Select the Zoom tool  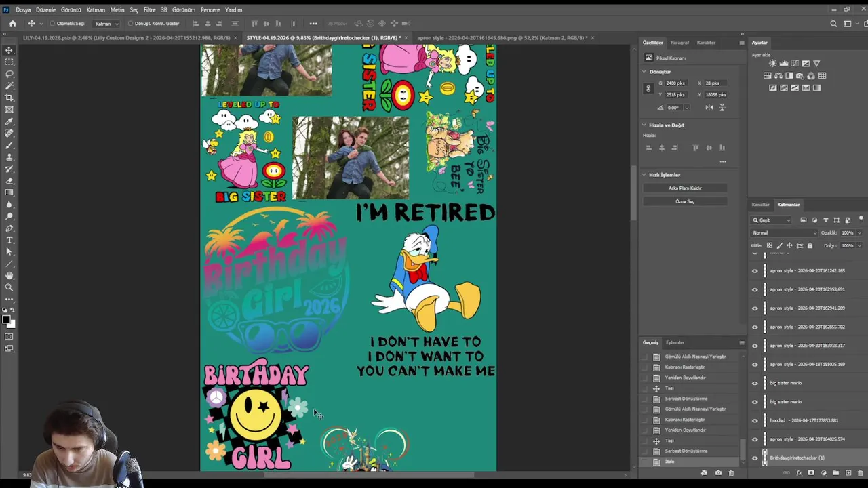coord(9,287)
